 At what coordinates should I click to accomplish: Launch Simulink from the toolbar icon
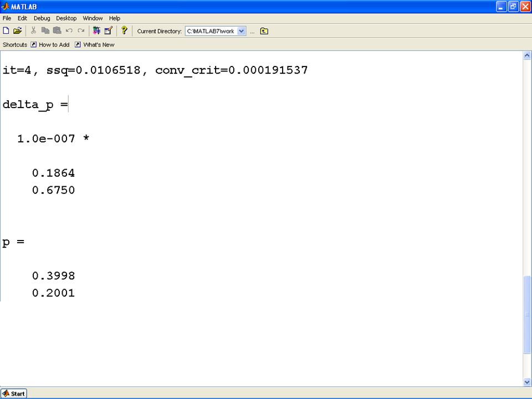click(x=96, y=31)
